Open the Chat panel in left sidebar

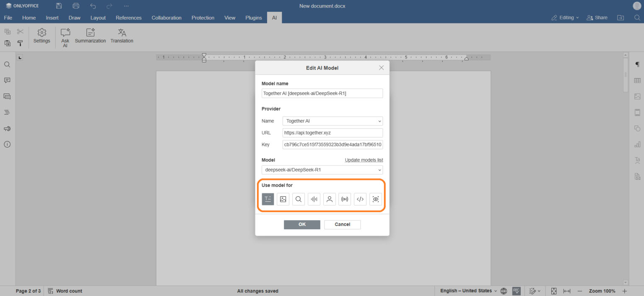click(7, 96)
